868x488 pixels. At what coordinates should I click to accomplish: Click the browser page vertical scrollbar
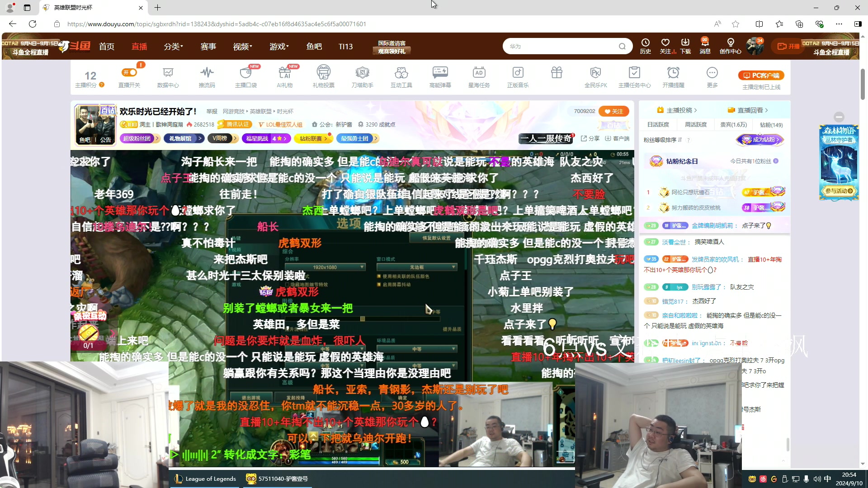point(863,84)
